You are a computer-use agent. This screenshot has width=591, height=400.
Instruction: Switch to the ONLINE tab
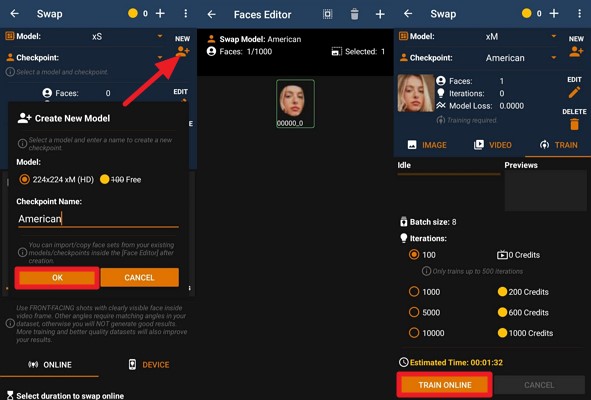click(49, 365)
